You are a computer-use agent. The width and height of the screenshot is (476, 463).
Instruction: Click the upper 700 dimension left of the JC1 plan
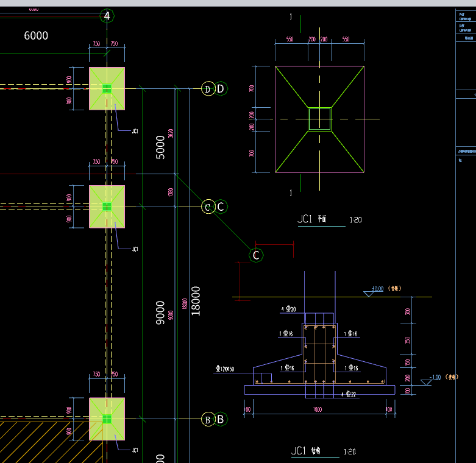(252, 88)
